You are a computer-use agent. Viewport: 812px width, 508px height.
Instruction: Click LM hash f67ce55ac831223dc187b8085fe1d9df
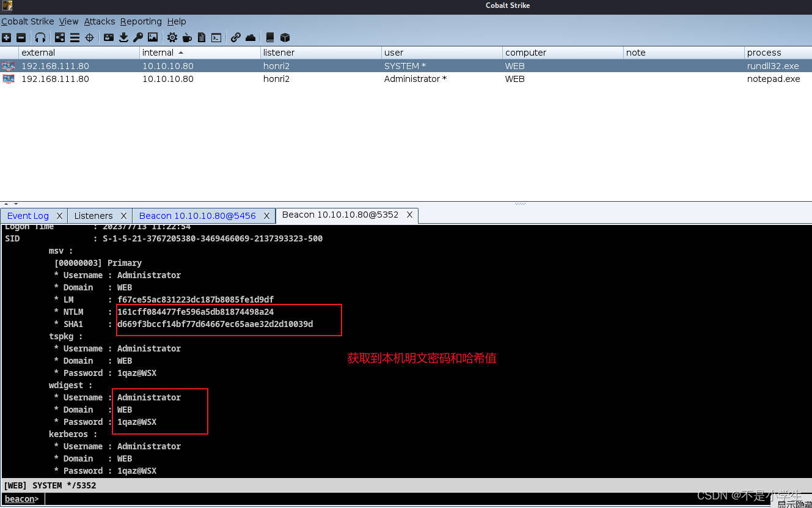click(196, 300)
